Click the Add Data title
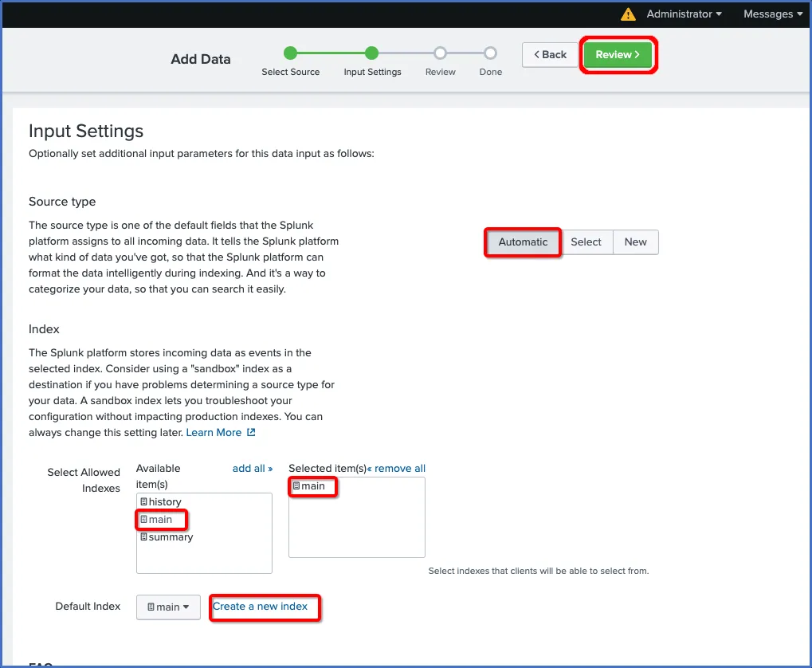 pos(201,59)
